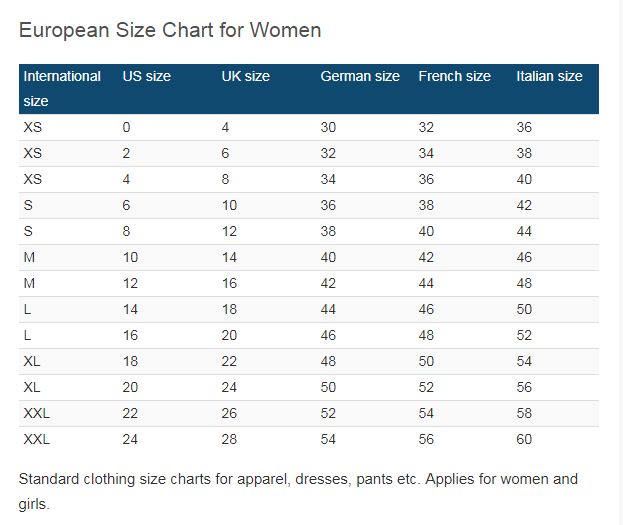The image size is (623, 525).
Task: Select the French size column header
Action: [455, 76]
